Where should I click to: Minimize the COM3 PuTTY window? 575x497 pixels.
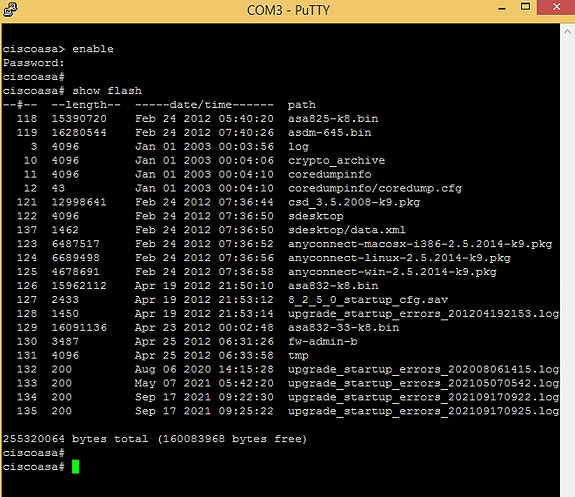click(x=502, y=8)
